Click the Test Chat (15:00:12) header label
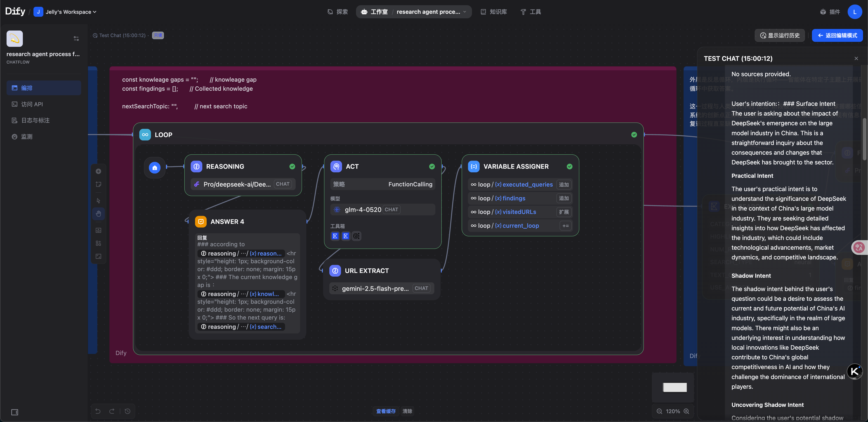The image size is (868, 422). [738, 58]
